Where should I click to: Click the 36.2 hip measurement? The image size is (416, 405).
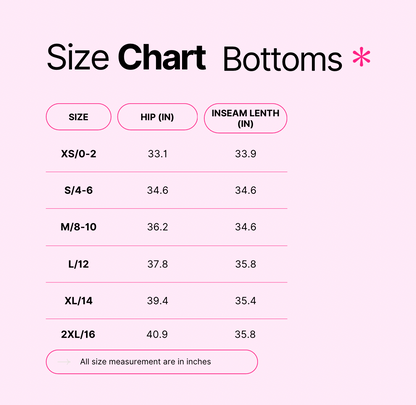click(157, 227)
